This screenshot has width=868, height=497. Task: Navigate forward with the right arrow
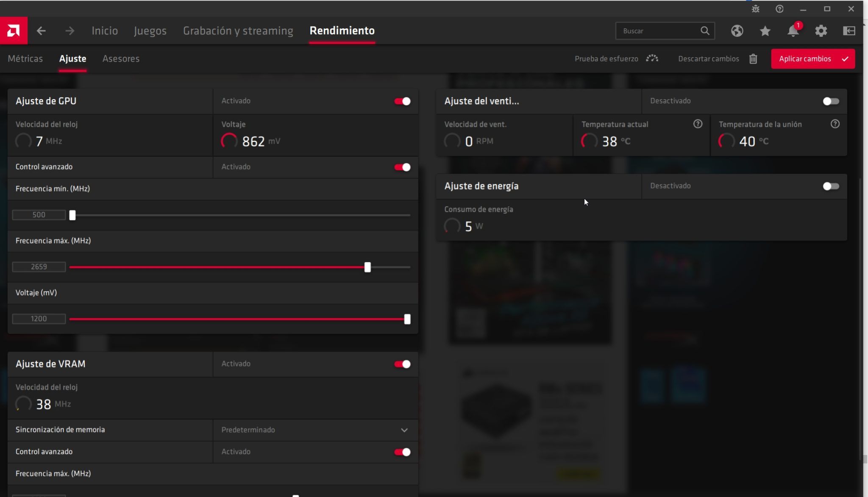tap(70, 31)
